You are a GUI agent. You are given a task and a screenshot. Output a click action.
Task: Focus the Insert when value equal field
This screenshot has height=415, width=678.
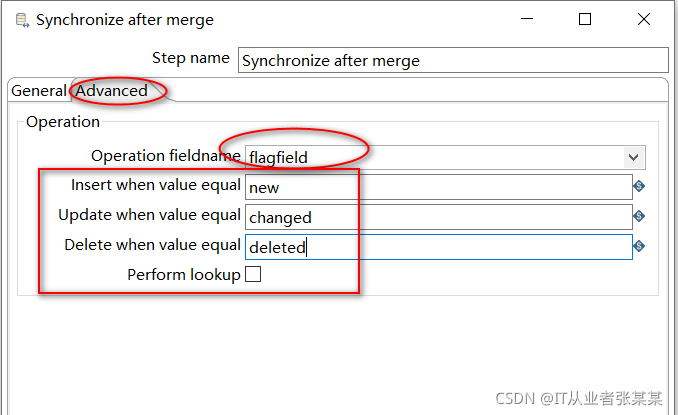[x=437, y=187]
